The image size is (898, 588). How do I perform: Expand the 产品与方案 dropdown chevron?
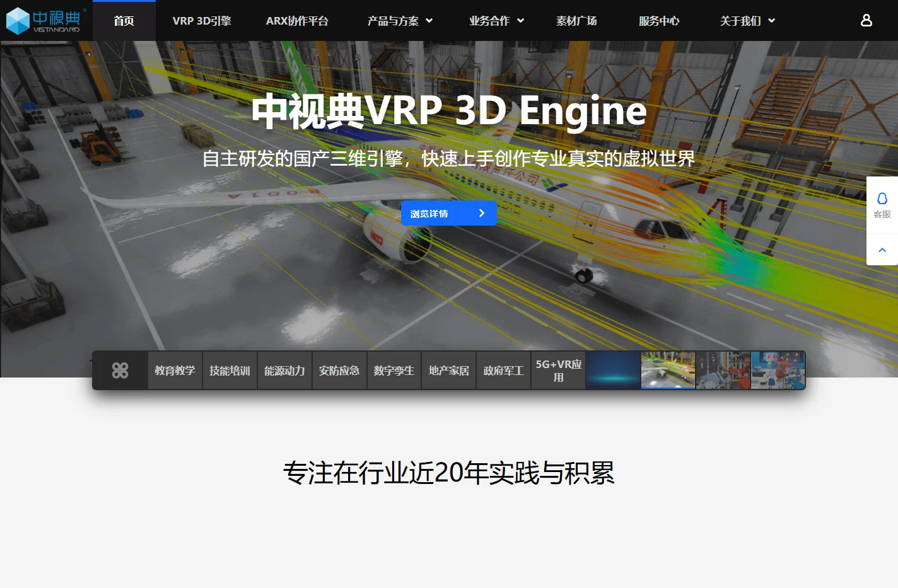pyautogui.click(x=429, y=21)
